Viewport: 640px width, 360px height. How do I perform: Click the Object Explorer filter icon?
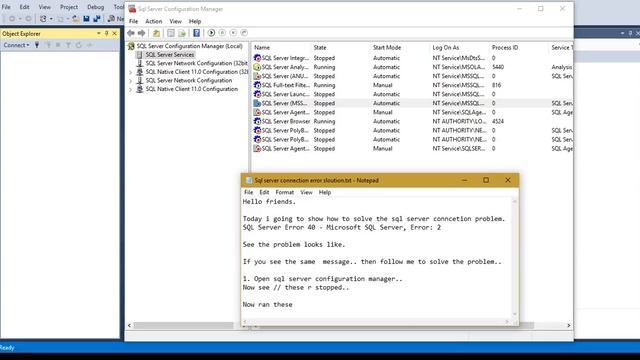[x=68, y=45]
